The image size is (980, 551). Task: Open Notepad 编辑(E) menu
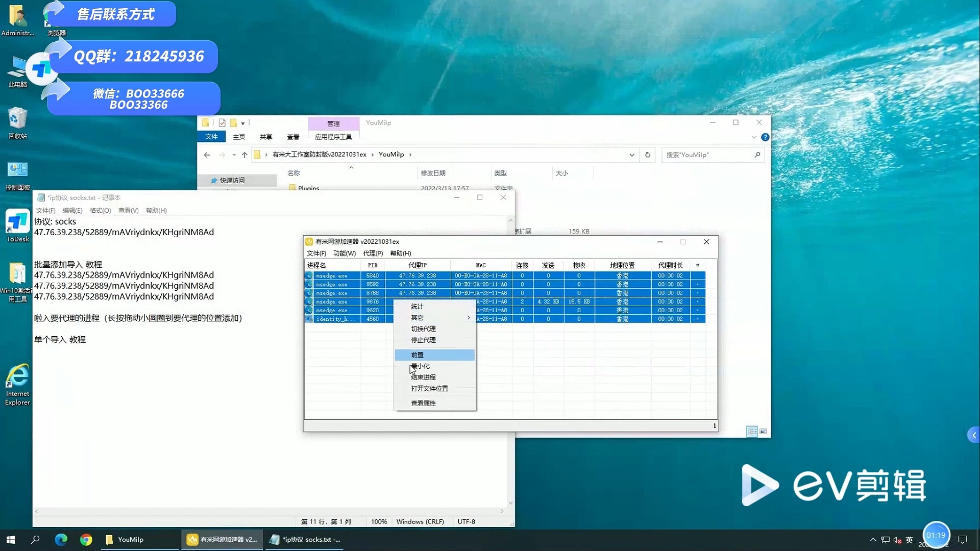[x=72, y=211]
